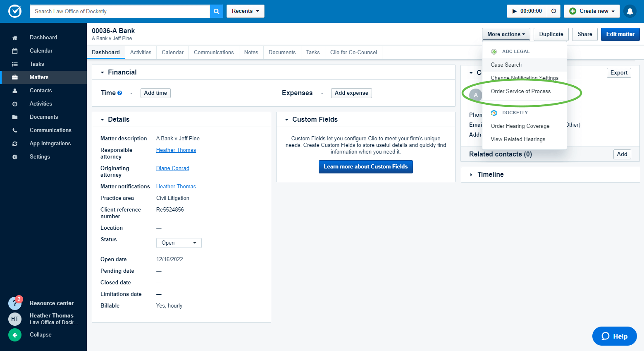Choose Change Notification Settings menu item
Image resolution: width=644 pixels, height=351 pixels.
tap(525, 78)
